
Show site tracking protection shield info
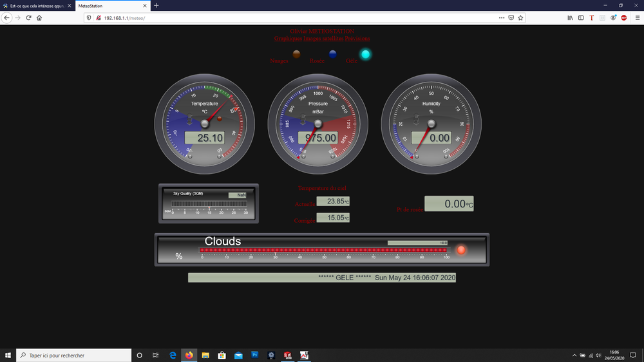coord(89,18)
